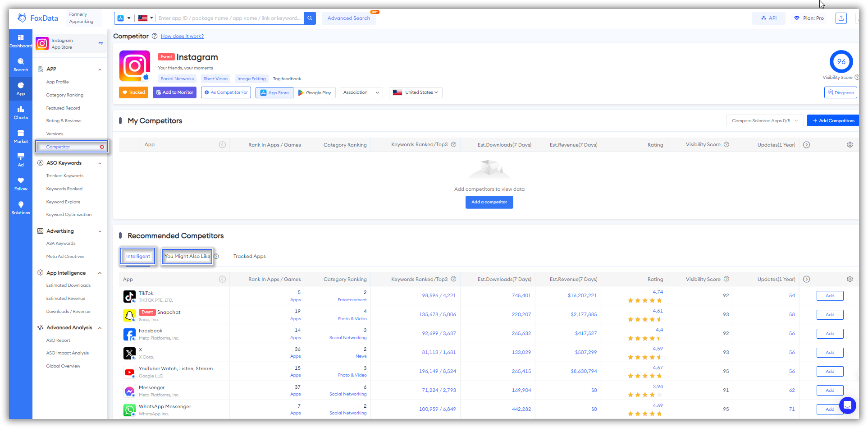Click the TikTok app icon
Screen dimensions: 868x428
point(129,296)
